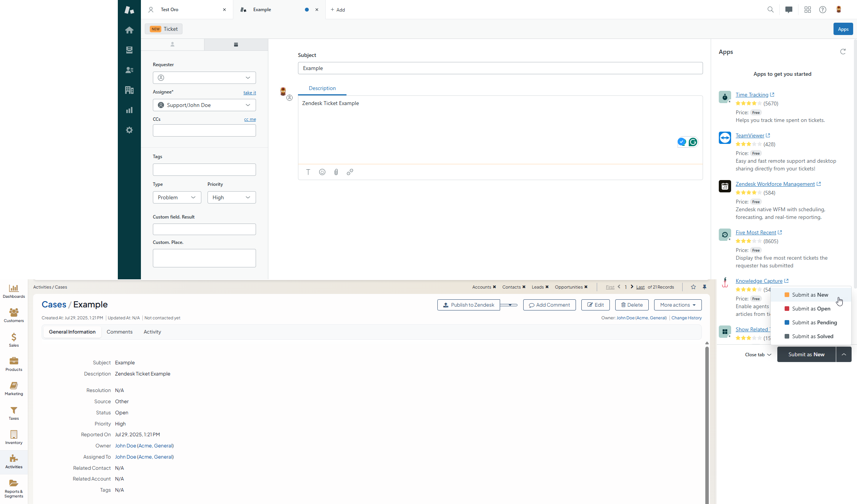
Task: Click the Subject input field
Action: (500, 68)
